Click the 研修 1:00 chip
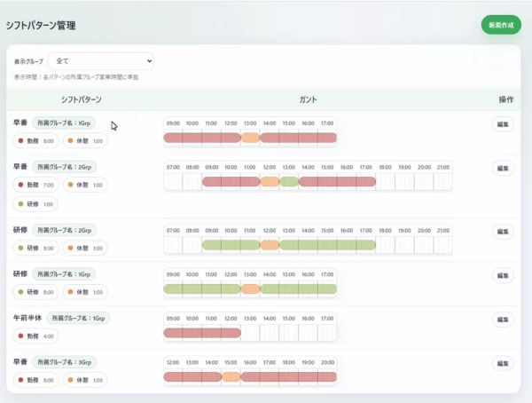The image size is (532, 403). pos(35,204)
